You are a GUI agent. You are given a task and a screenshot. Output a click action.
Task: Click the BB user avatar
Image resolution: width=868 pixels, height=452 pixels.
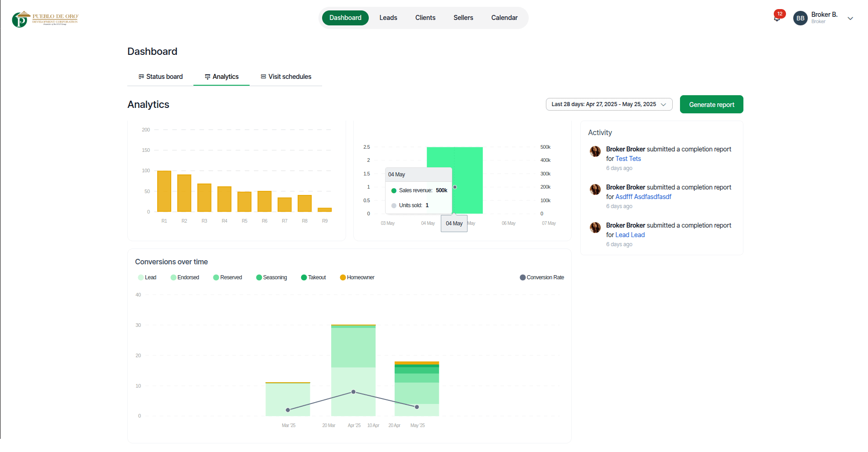click(x=800, y=18)
